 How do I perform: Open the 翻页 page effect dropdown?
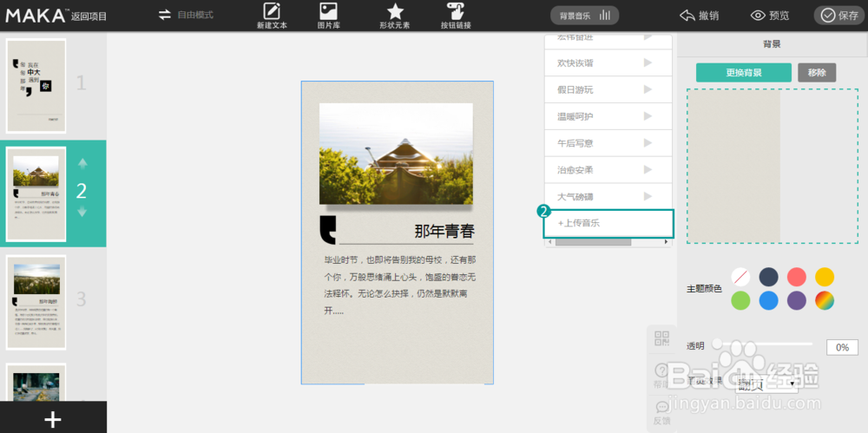click(x=767, y=384)
